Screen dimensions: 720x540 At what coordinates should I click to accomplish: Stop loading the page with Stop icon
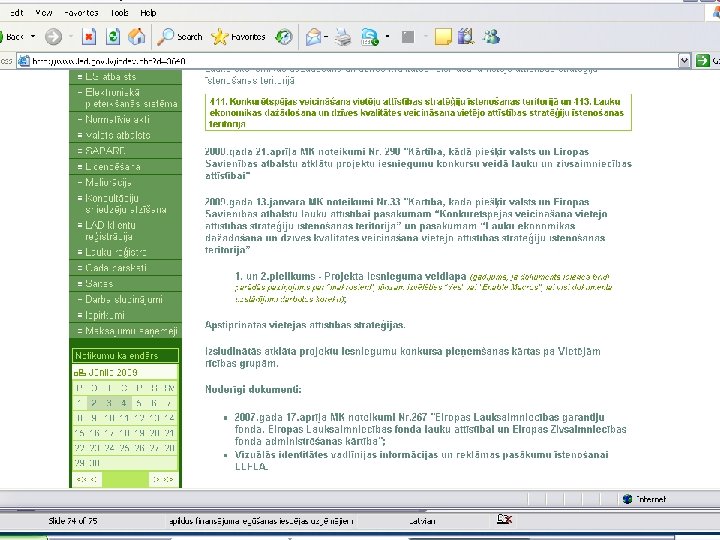pyautogui.click(x=89, y=37)
